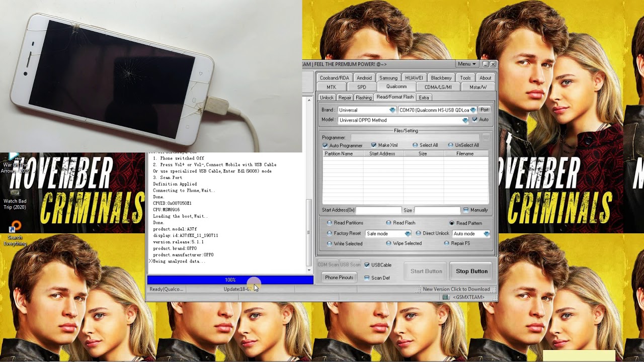The height and width of the screenshot is (362, 644).
Task: Click the USB Scan button
Action: (x=351, y=264)
